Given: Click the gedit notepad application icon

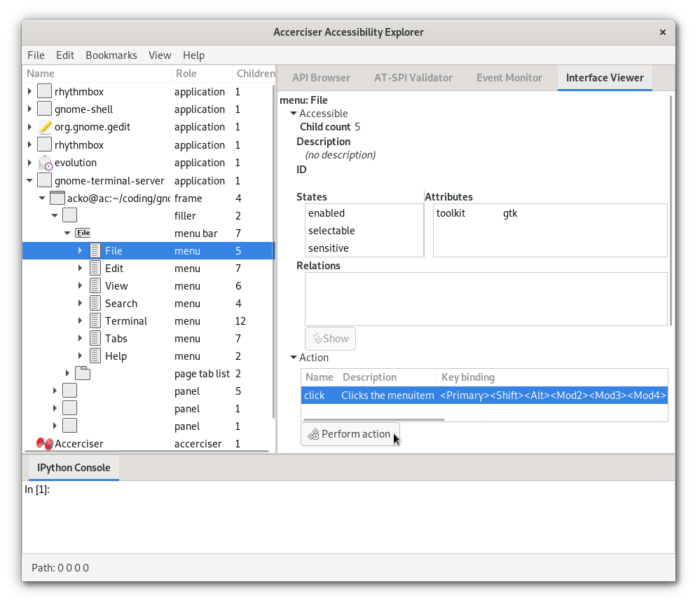Looking at the screenshot, I should click(x=45, y=127).
